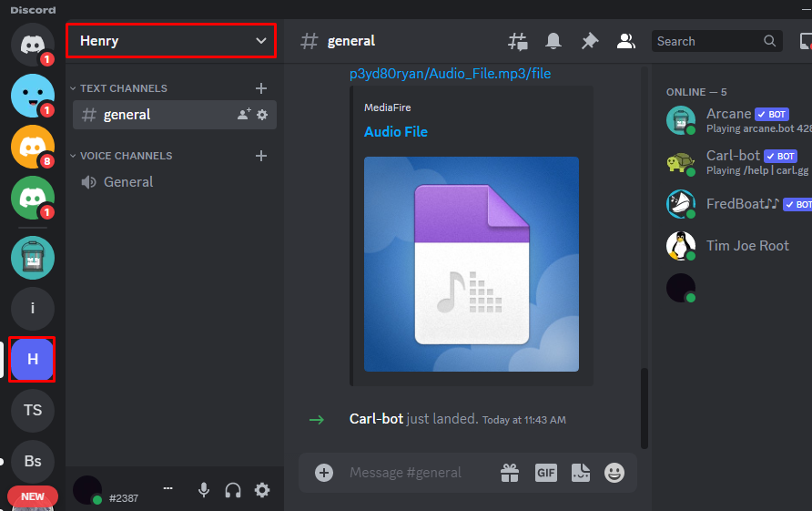Edit general channel settings gear
This screenshot has height=511, width=812.
pos(262,115)
